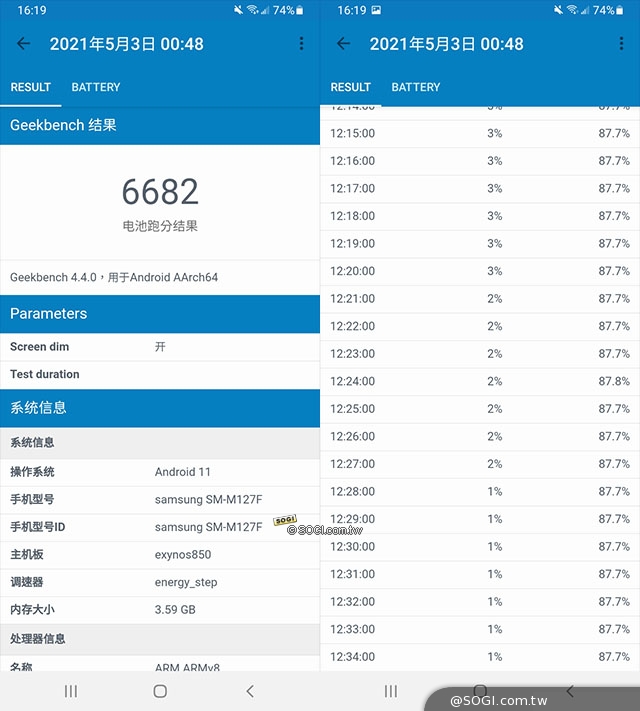Tap the Geekbench 结果 section header
Viewport: 640px width, 711px height.
click(160, 125)
